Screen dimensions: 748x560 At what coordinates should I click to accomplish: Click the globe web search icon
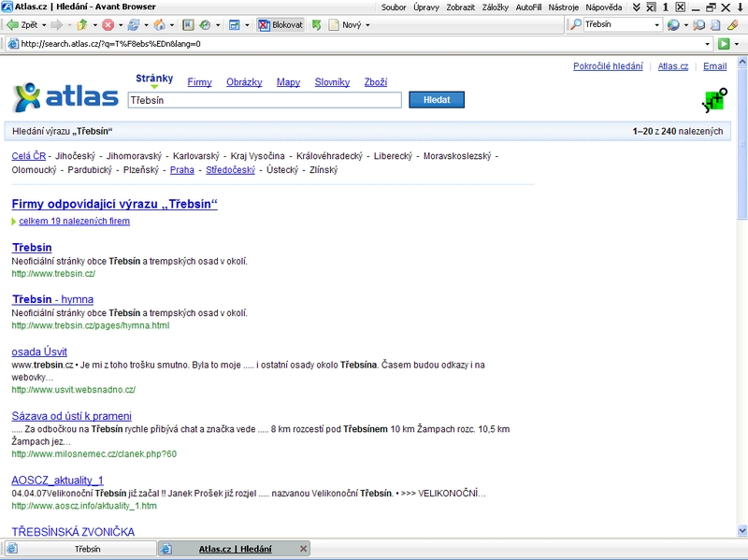673,25
